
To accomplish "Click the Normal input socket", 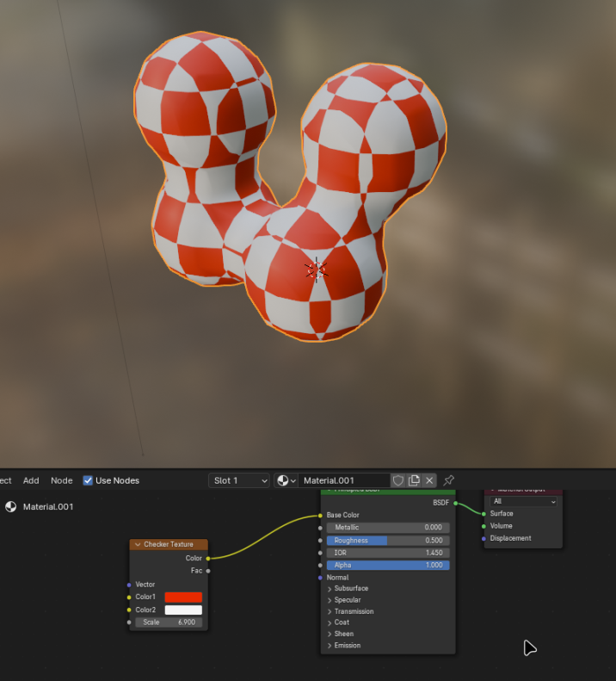I will 320,578.
